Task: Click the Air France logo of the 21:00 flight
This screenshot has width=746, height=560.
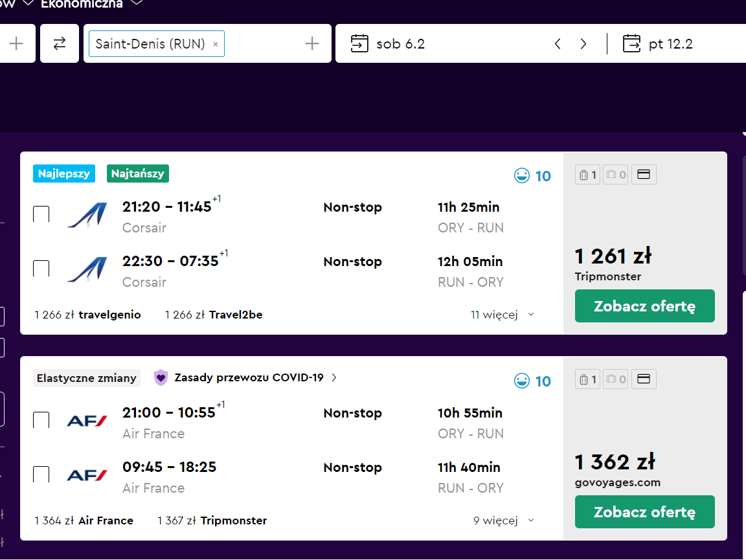Action: click(87, 421)
